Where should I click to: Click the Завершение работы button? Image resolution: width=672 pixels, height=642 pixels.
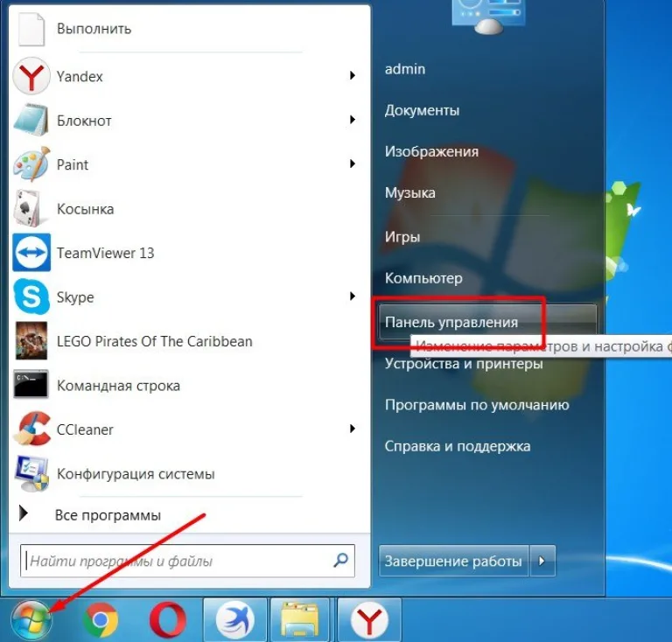click(453, 561)
